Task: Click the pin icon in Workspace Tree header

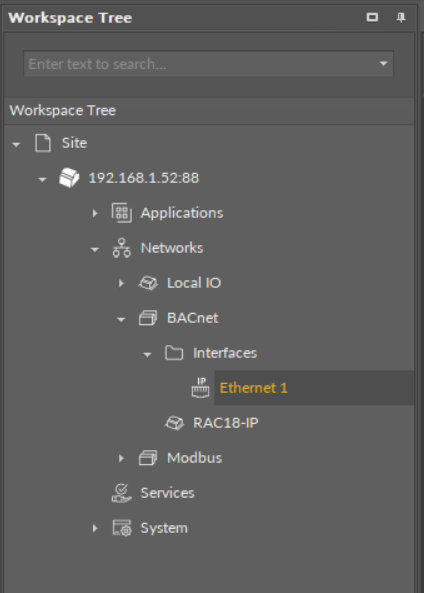Action: click(x=401, y=17)
